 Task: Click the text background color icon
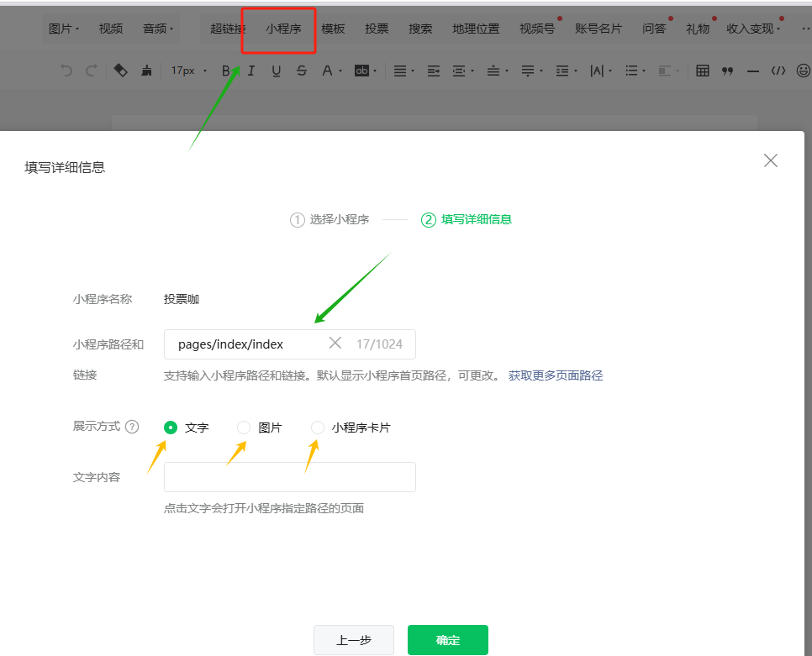[361, 71]
